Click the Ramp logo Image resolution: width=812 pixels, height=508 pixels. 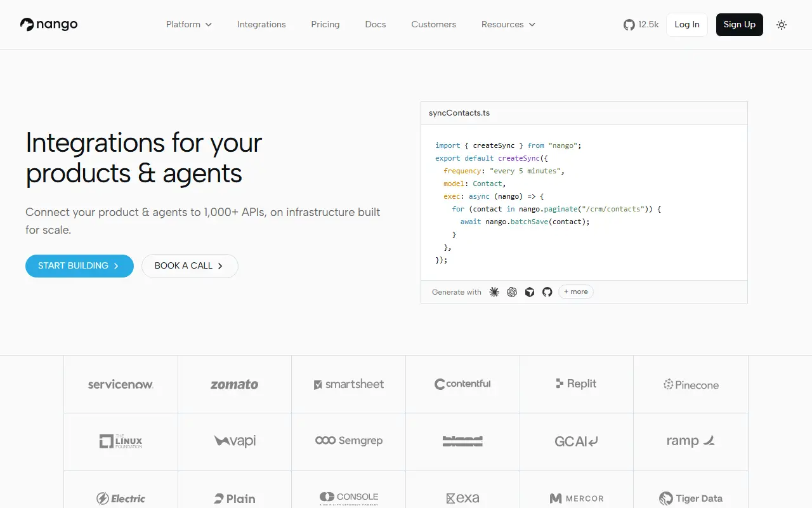click(691, 441)
